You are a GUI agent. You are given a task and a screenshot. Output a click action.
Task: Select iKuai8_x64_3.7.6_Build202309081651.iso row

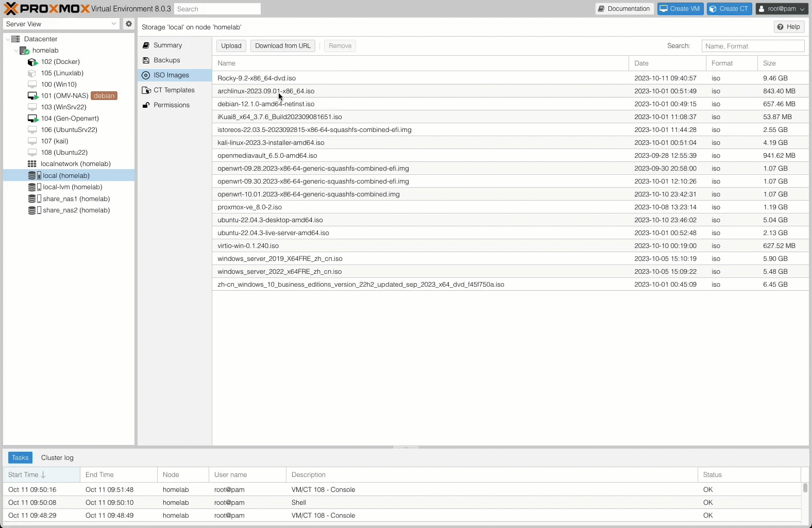[510, 117]
